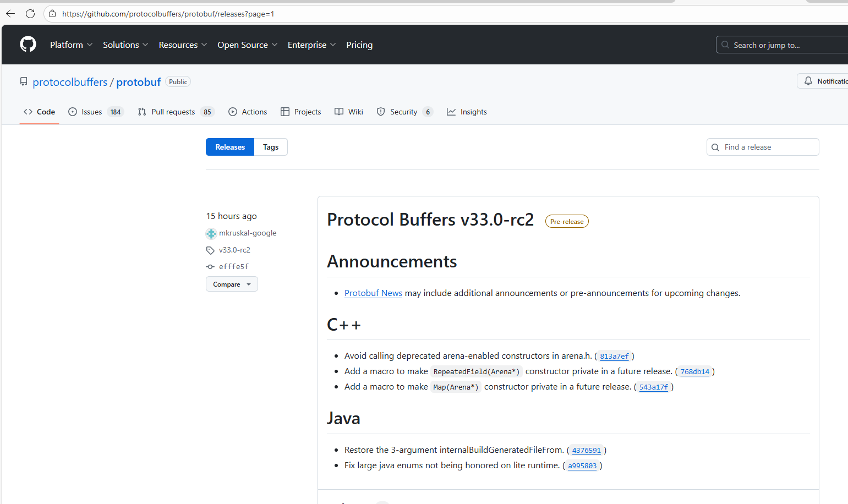Click the browser address bar URL

click(x=168, y=14)
